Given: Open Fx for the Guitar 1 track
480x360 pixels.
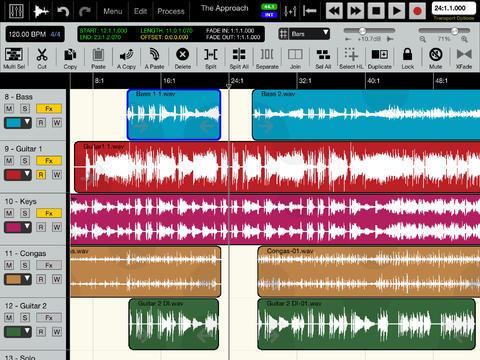Looking at the screenshot, I should click(x=49, y=161).
